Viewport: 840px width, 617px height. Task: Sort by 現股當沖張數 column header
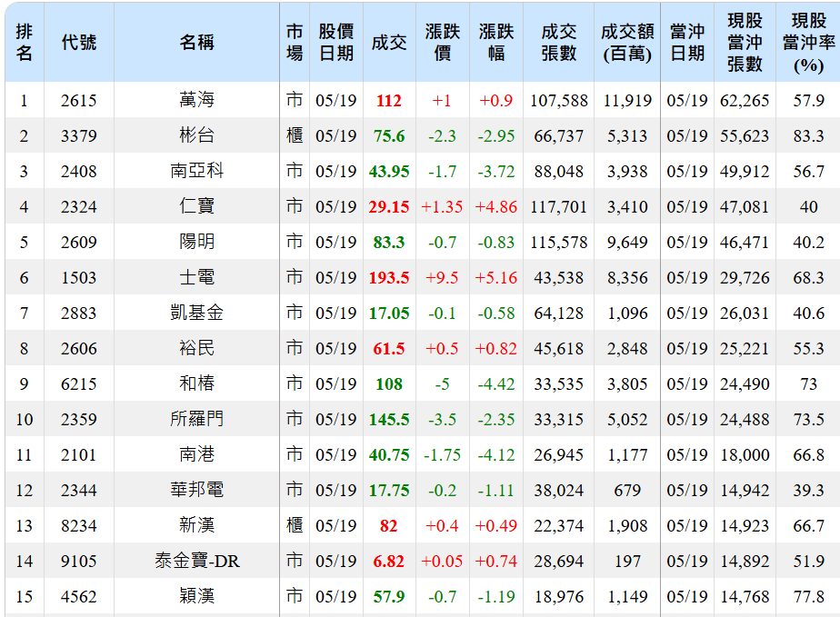coord(745,43)
